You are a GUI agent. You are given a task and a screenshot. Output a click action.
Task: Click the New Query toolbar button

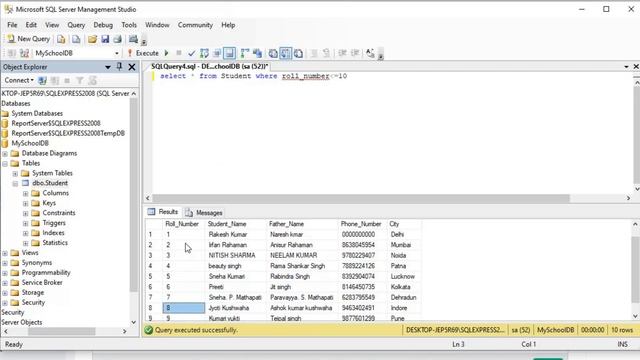pos(28,39)
